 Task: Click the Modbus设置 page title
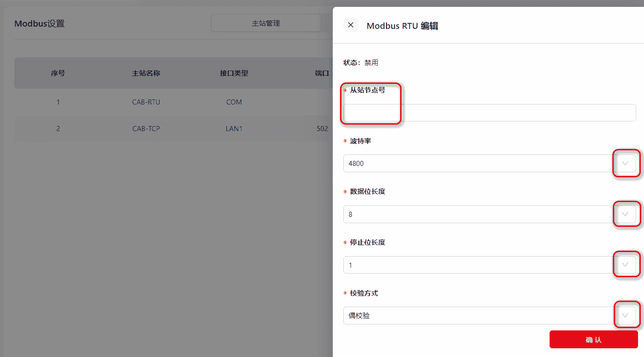[39, 24]
